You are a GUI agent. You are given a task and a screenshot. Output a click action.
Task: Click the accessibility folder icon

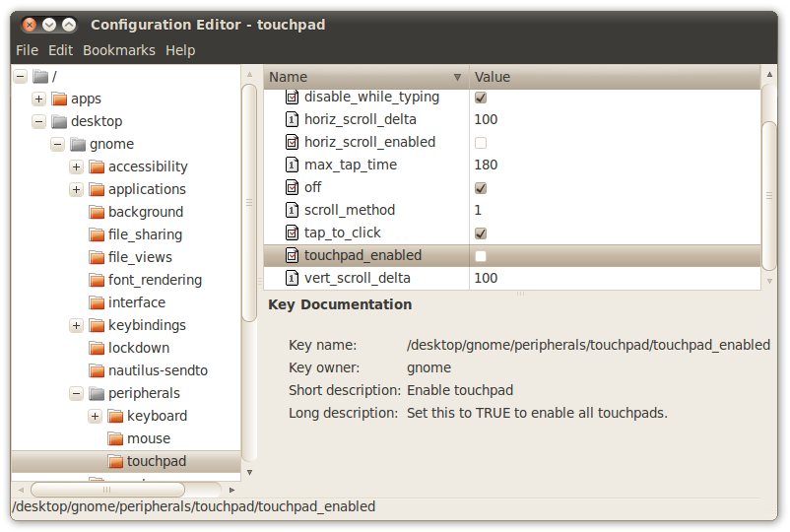[97, 166]
